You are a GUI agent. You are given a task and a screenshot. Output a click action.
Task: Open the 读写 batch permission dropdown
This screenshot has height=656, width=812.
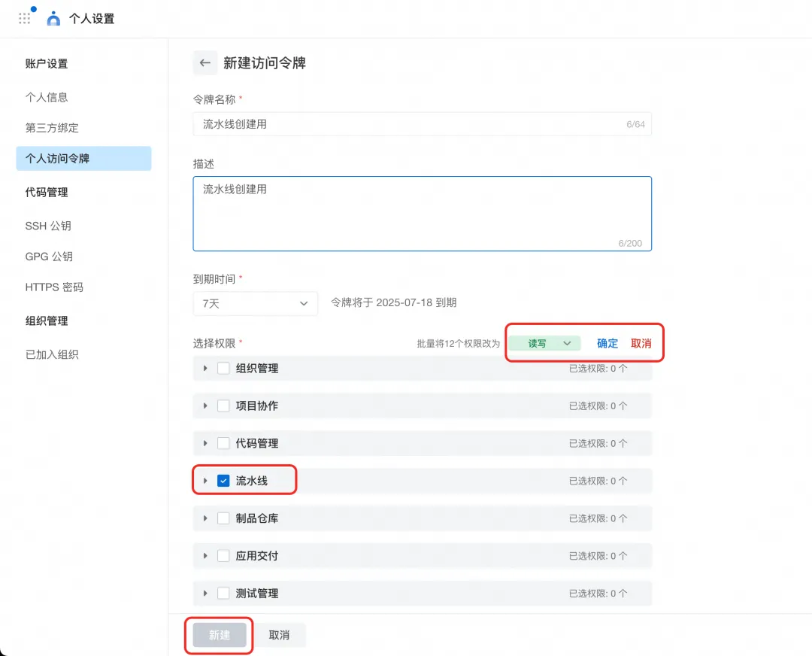pyautogui.click(x=544, y=344)
